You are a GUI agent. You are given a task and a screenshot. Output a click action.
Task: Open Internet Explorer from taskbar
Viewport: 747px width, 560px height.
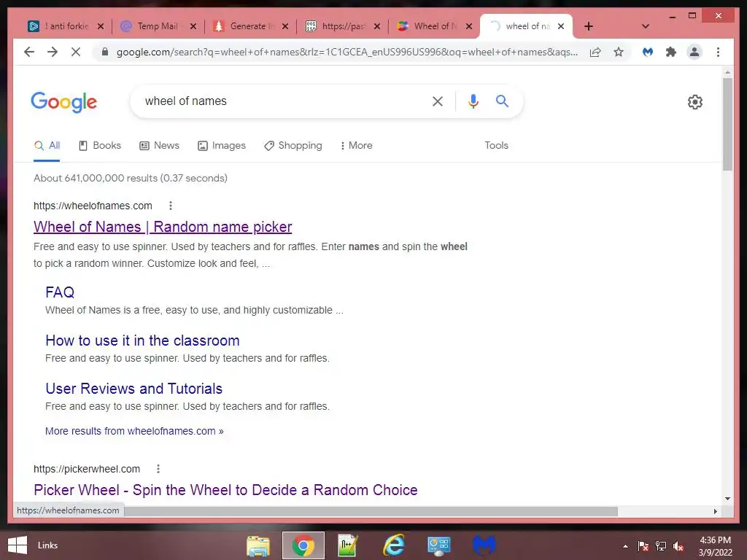click(393, 545)
